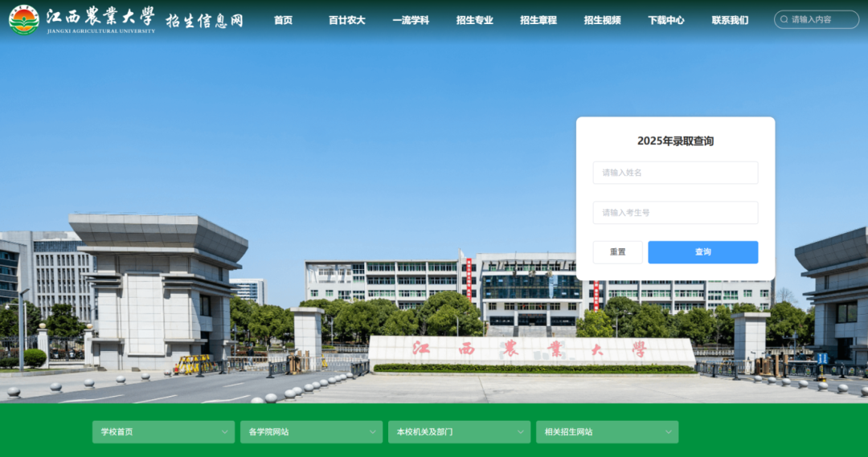Click the 招生信息网 site title
868x457 pixels.
point(204,21)
